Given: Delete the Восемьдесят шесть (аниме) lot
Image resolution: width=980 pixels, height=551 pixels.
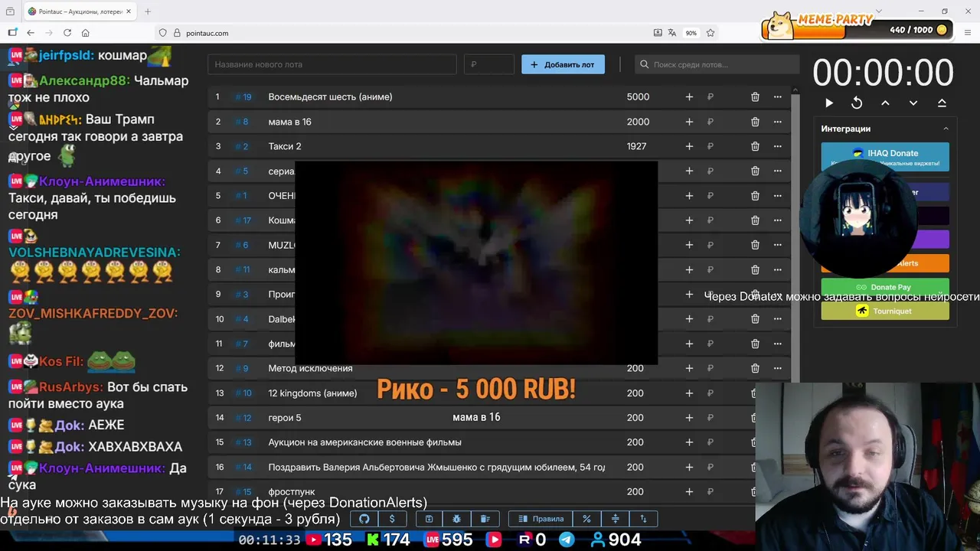Looking at the screenshot, I should [x=755, y=97].
